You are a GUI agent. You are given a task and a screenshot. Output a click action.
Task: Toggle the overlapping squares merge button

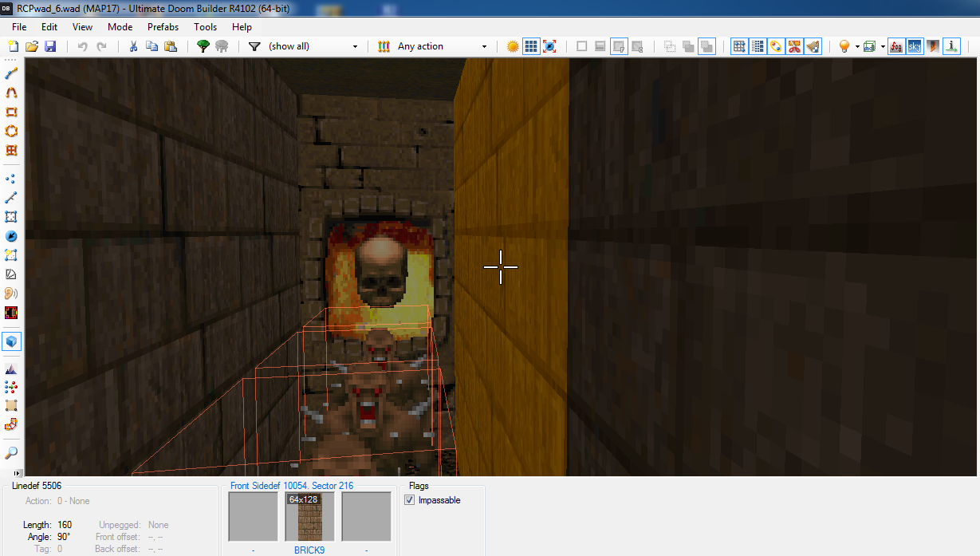pyautogui.click(x=706, y=46)
